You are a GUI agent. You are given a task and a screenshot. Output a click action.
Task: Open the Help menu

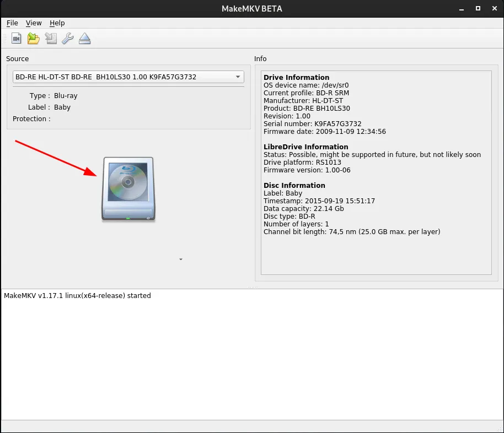pyautogui.click(x=57, y=23)
